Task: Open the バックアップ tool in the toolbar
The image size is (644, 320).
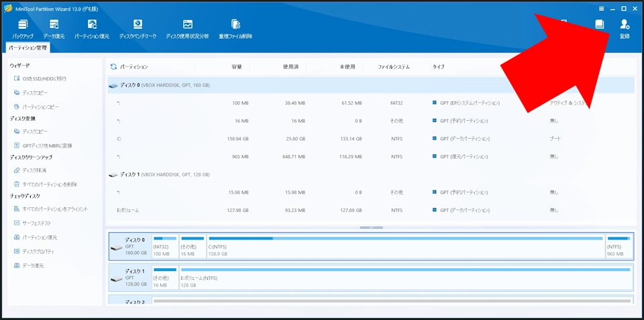Action: point(22,29)
